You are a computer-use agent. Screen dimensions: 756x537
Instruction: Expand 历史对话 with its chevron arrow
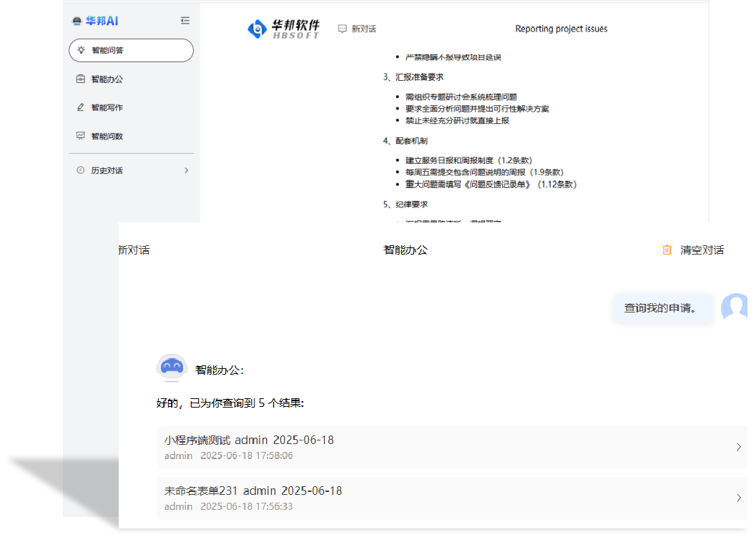(186, 170)
